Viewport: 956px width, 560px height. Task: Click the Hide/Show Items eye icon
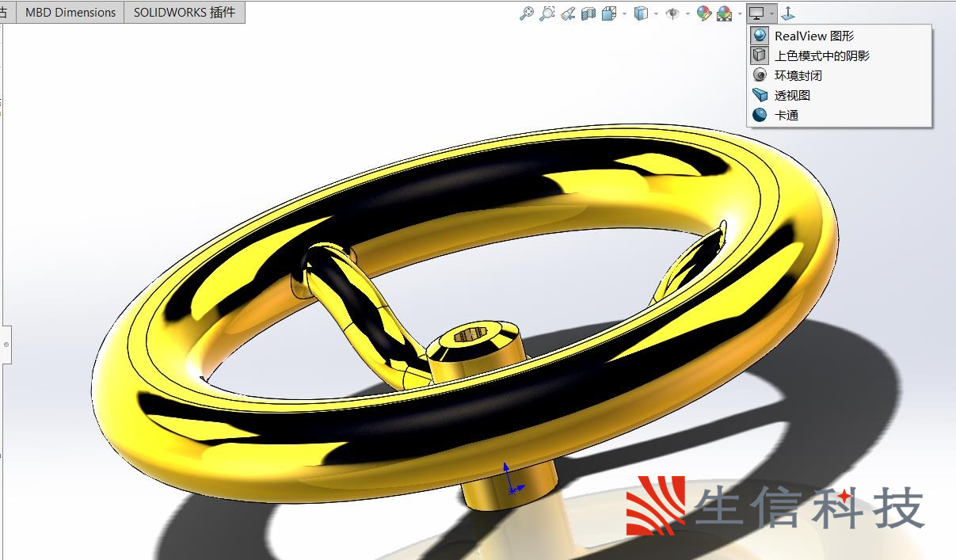[672, 13]
